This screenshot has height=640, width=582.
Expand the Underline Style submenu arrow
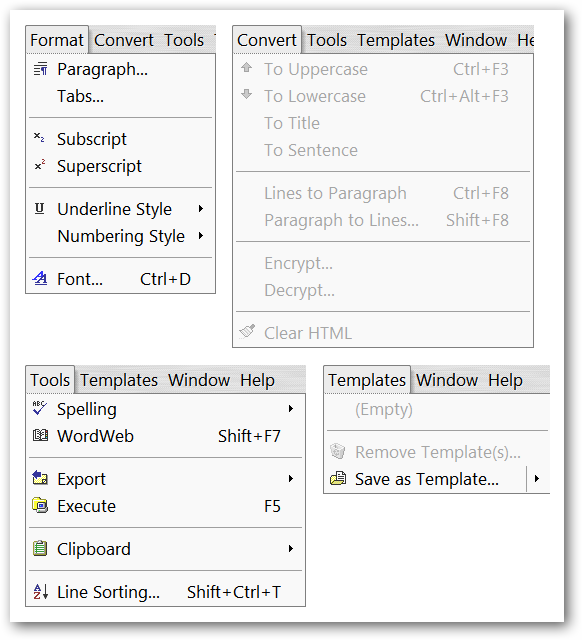pyautogui.click(x=201, y=209)
